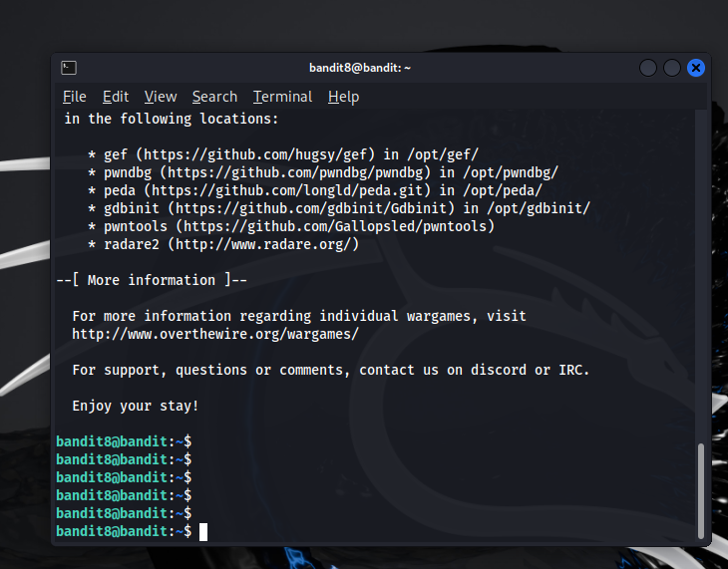Open the Search menu

click(214, 97)
